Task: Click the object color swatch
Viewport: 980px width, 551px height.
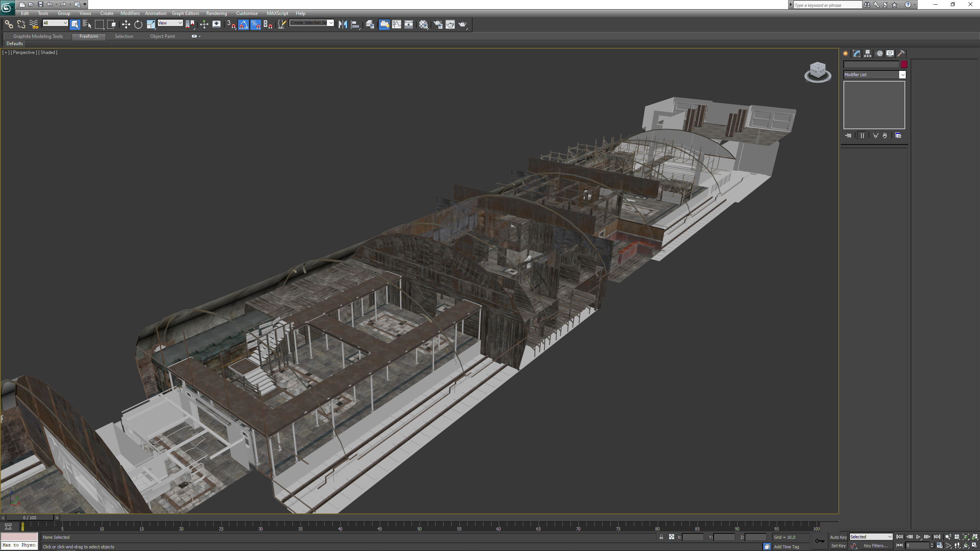Action: coord(904,65)
